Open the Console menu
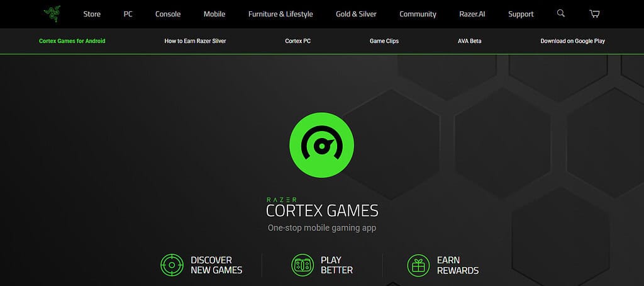Viewport: 644px width, 286px height. click(167, 14)
